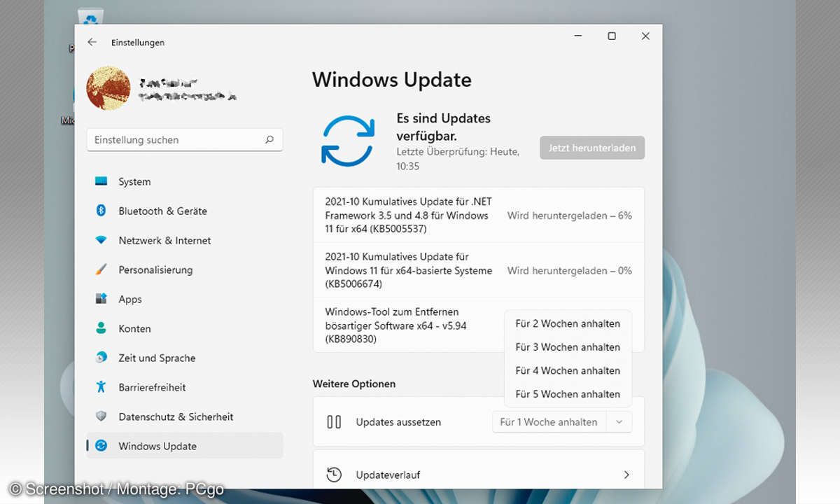This screenshot has width=840, height=504.
Task: Click the Bluetooth icon in the sidebar
Action: coord(101,211)
